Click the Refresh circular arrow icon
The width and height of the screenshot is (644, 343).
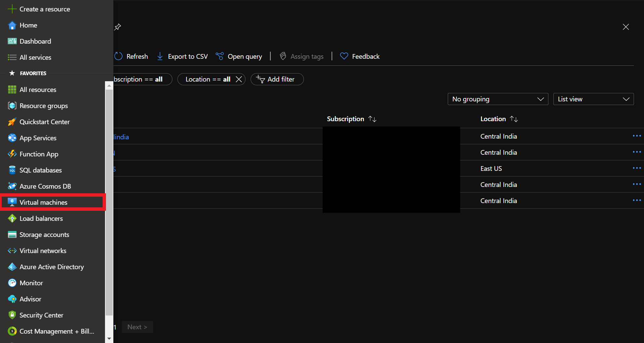(118, 56)
